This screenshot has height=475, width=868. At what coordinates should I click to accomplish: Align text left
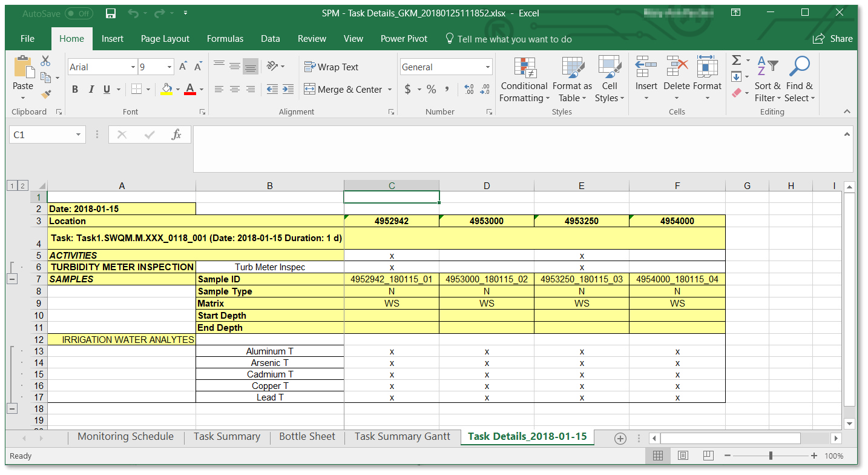pos(219,90)
